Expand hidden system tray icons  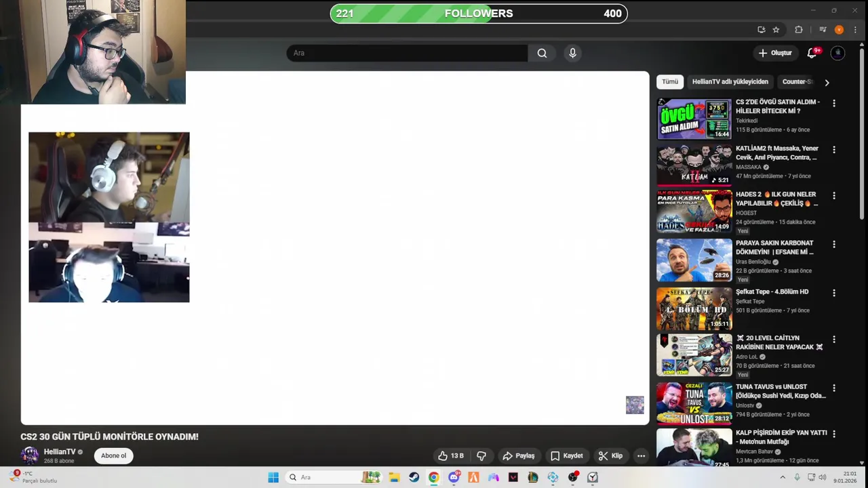pyautogui.click(x=783, y=477)
